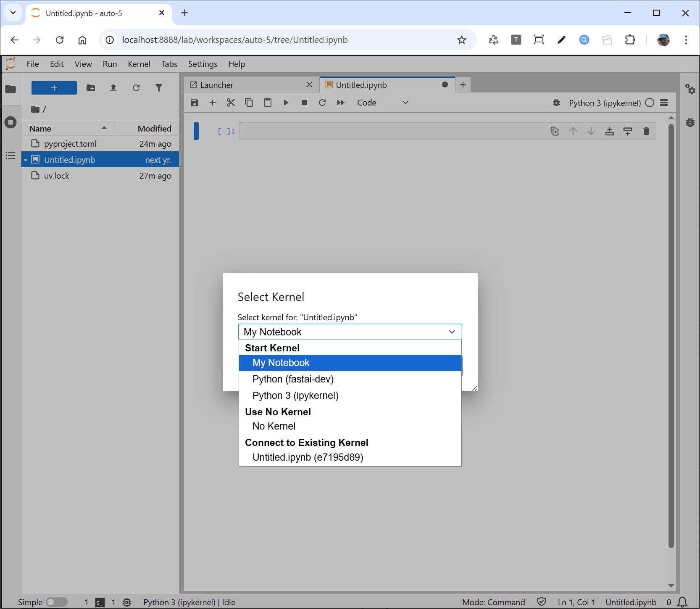
Task: Select uv.lock in file list
Action: [x=100, y=176]
